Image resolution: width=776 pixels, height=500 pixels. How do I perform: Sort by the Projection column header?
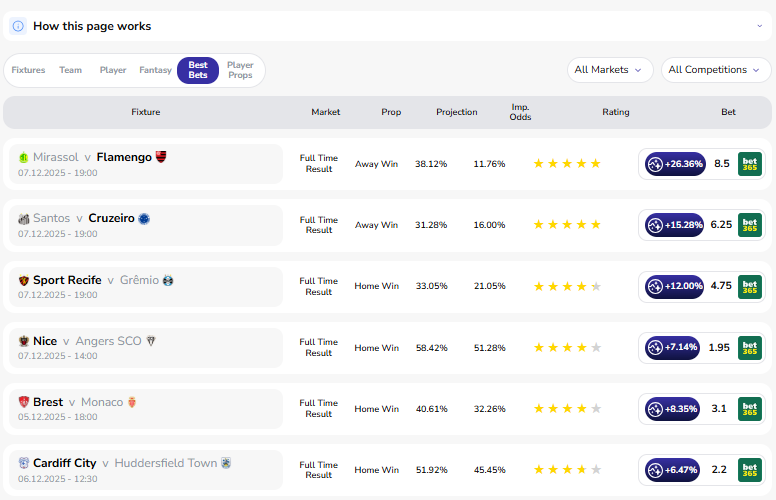456,112
